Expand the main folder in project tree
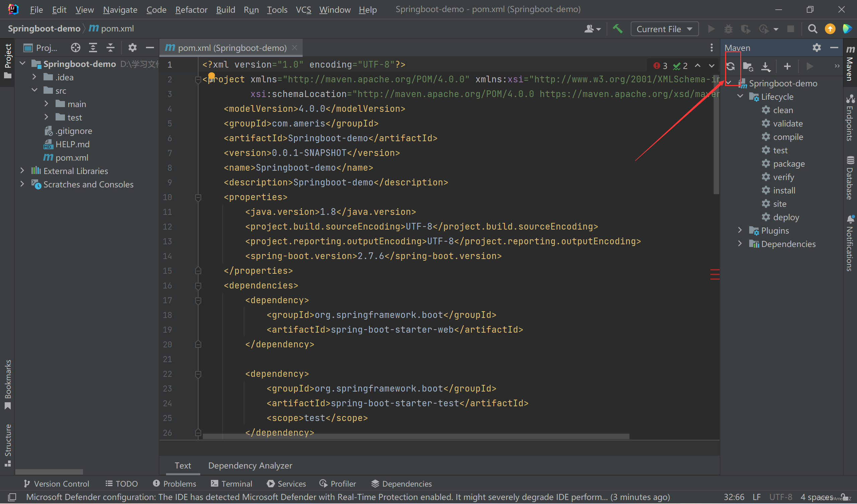The width and height of the screenshot is (857, 504). click(x=47, y=104)
